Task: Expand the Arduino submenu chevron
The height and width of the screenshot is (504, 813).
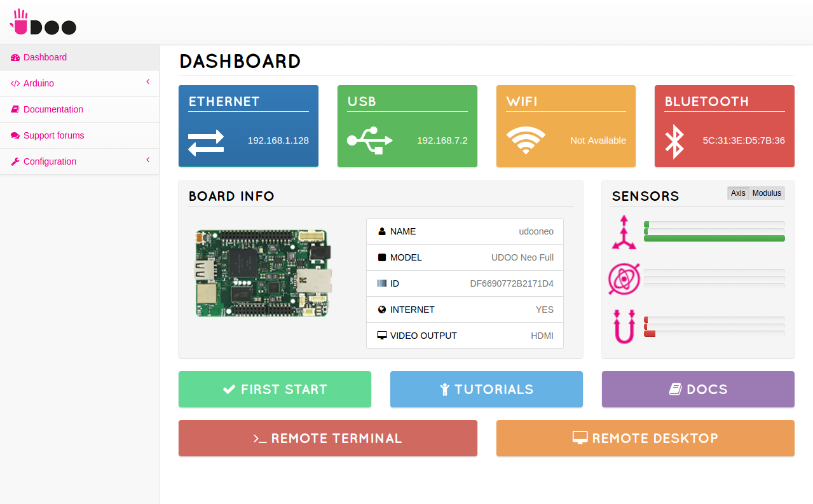Action: pos(147,82)
